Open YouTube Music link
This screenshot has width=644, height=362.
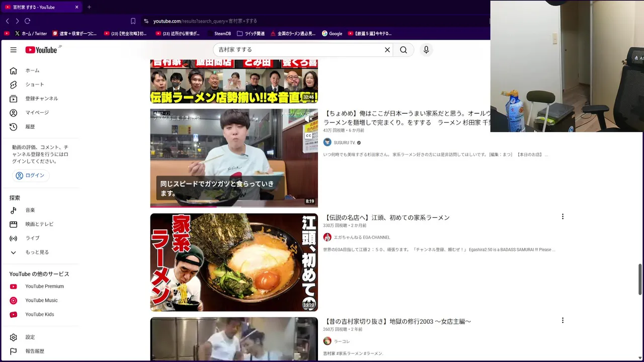click(x=39, y=301)
